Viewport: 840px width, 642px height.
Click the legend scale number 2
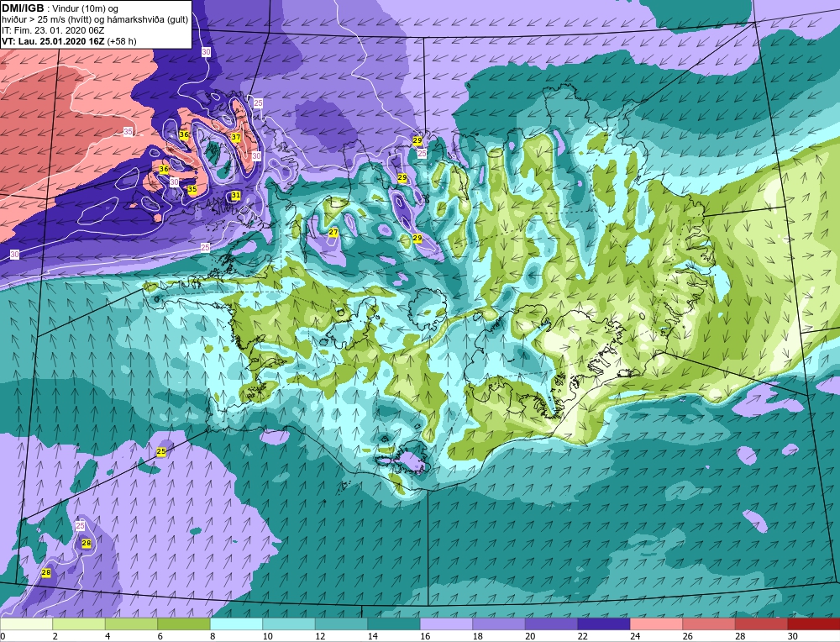pos(55,636)
